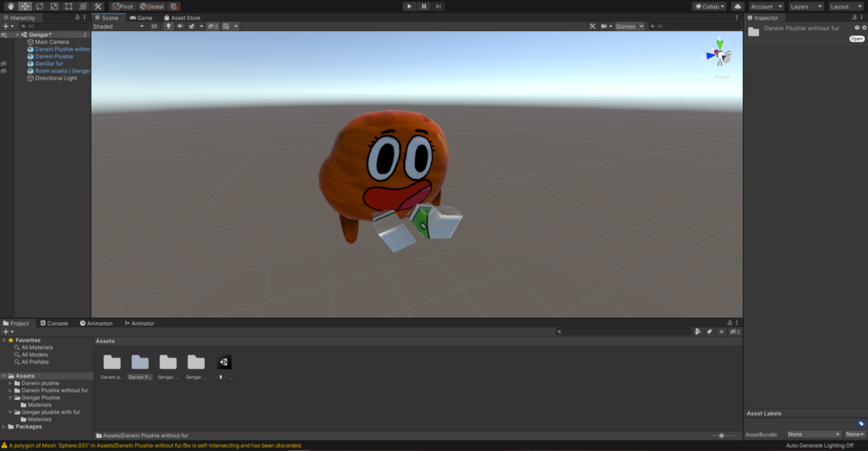Open the Layout dropdown
This screenshot has width=868, height=451.
(x=846, y=6)
